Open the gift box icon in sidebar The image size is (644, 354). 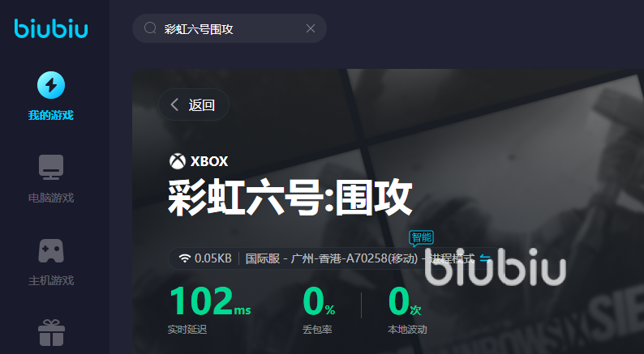tap(51, 333)
